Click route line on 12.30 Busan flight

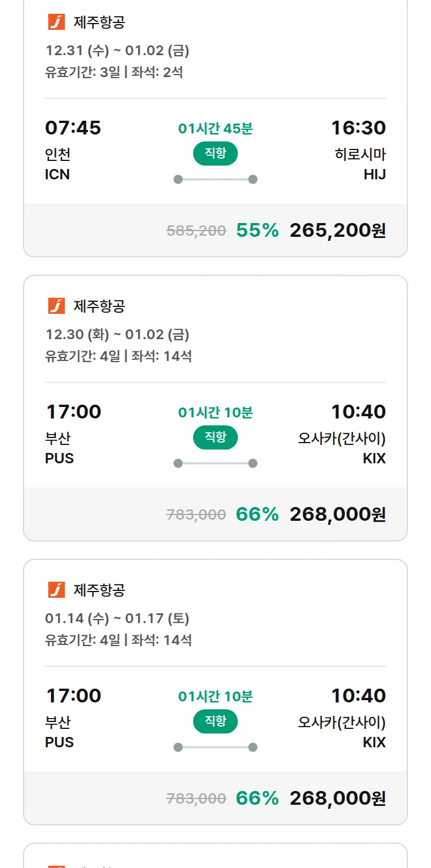coord(215,463)
